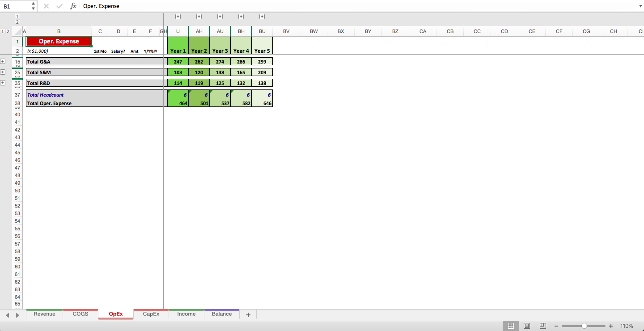This screenshot has height=331, width=644.
Task: Click the 110% zoom level
Action: (627, 326)
